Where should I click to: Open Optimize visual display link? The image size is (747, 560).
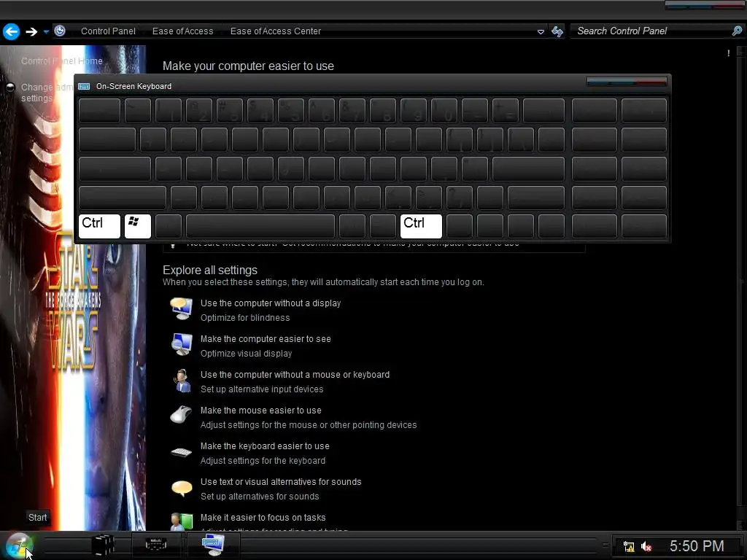point(246,354)
